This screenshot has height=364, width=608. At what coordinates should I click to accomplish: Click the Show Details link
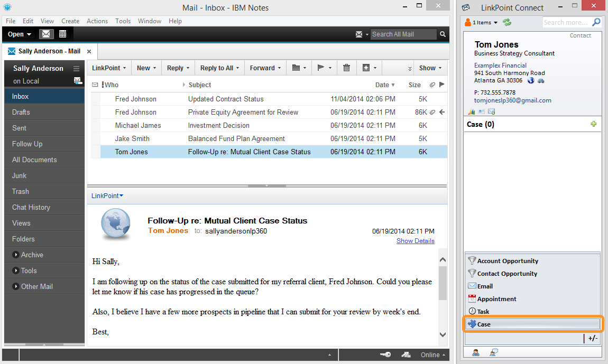[x=415, y=241]
